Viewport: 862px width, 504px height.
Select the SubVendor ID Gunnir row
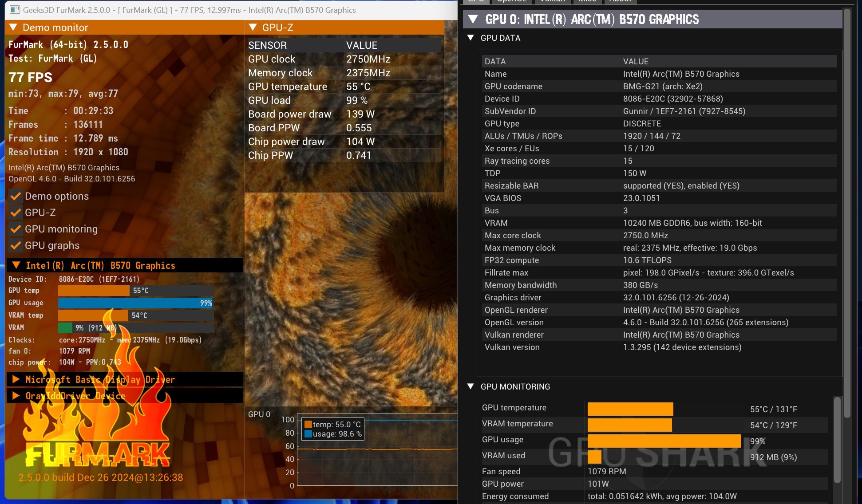659,111
